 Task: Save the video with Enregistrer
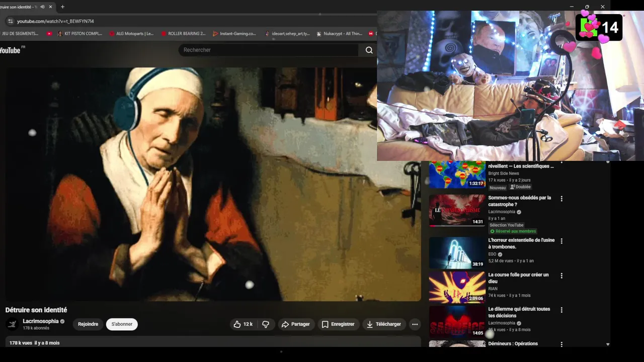[x=339, y=324]
